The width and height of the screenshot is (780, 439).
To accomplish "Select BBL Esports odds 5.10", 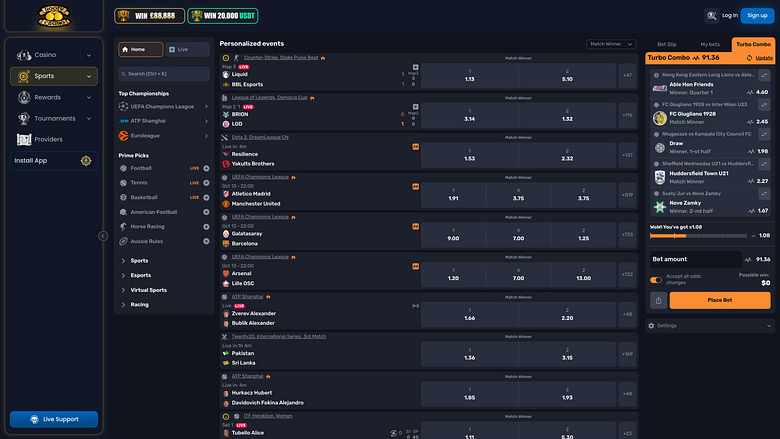I will point(567,75).
